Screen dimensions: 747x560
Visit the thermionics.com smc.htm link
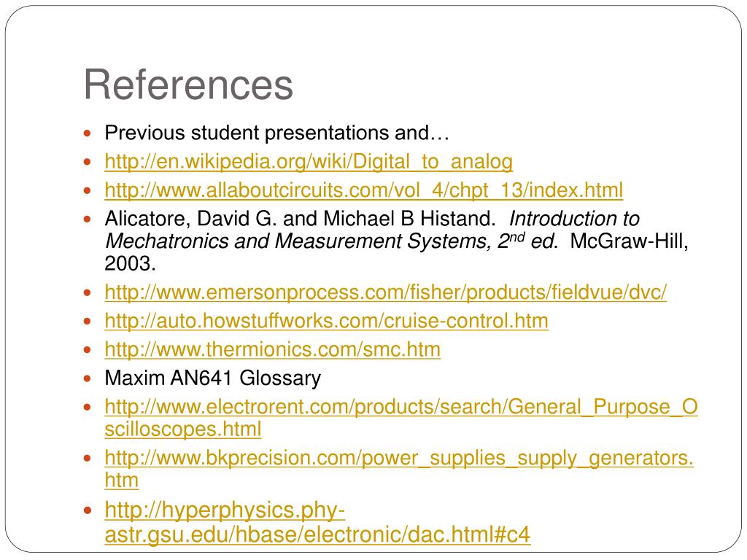click(x=273, y=349)
